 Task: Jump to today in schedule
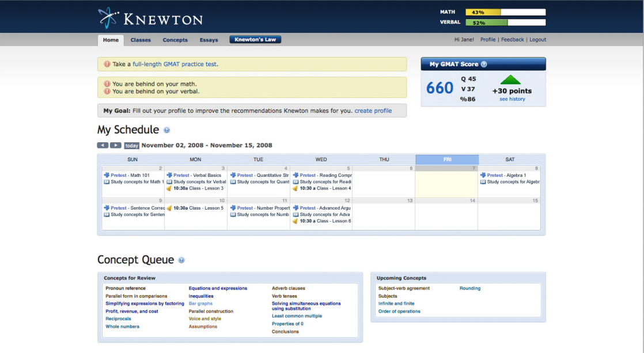(131, 145)
